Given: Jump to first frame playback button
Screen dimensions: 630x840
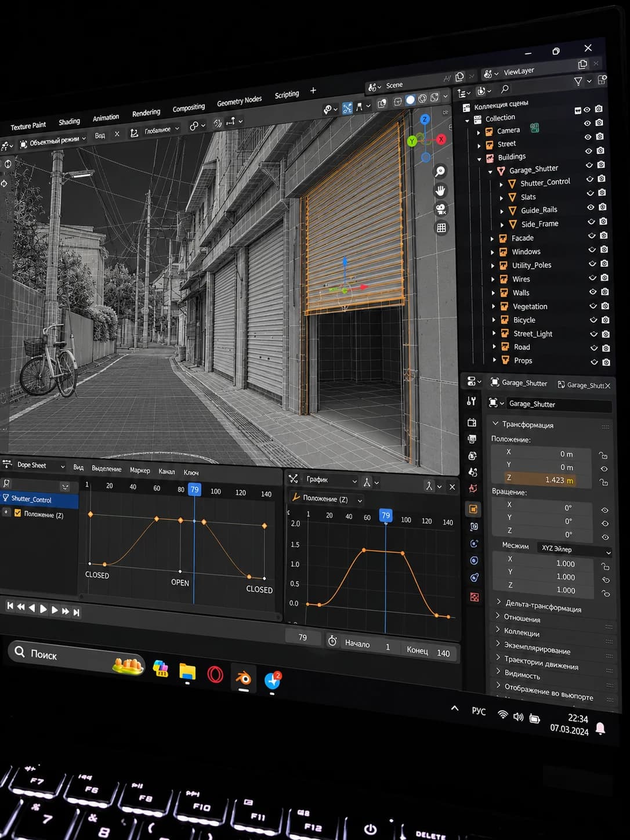Looking at the screenshot, I should [x=10, y=606].
